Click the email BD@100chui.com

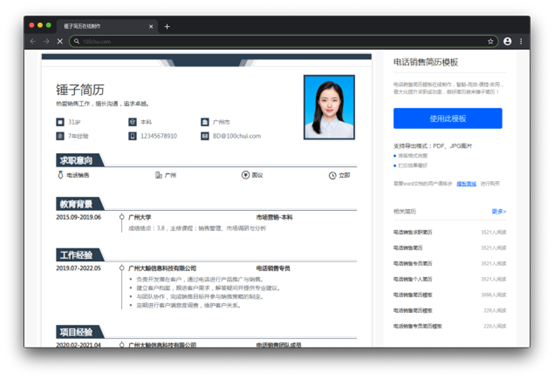point(237,136)
